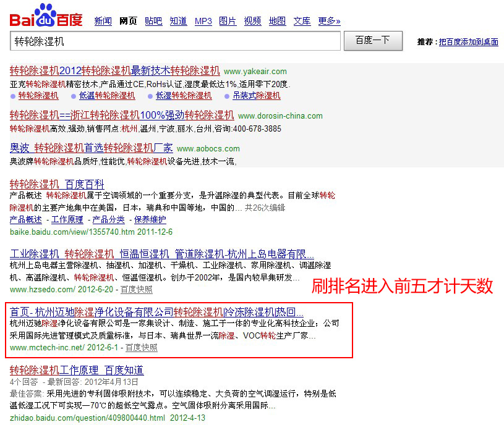This screenshot has height=425, width=504.
Task: Click the www.mctech-inc.net/ 2012-6-1 address
Action: pyautogui.click(x=64, y=347)
